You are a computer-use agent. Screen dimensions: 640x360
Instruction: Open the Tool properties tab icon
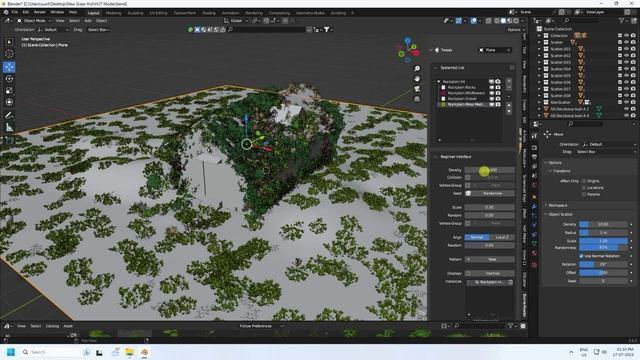click(534, 136)
